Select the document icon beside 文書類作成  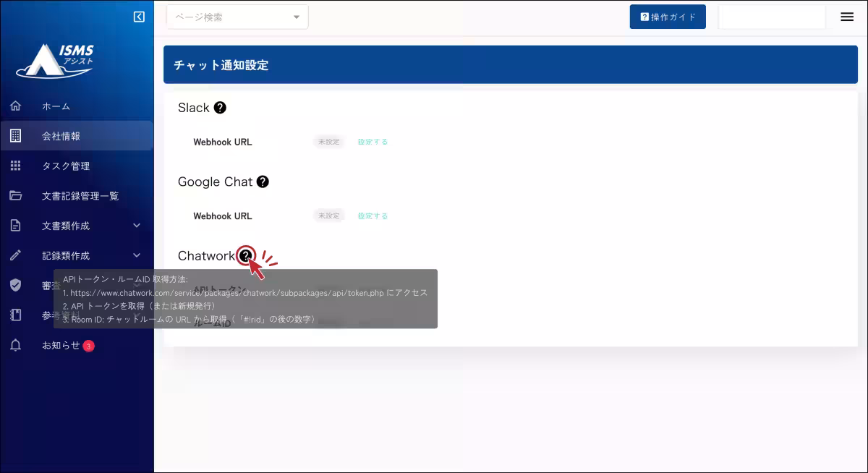15,225
